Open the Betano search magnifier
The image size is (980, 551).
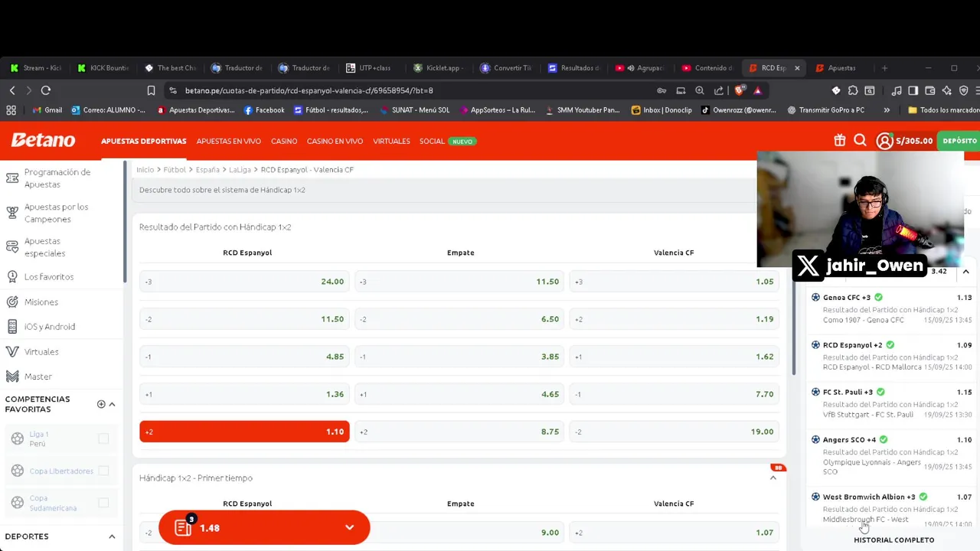[860, 141]
